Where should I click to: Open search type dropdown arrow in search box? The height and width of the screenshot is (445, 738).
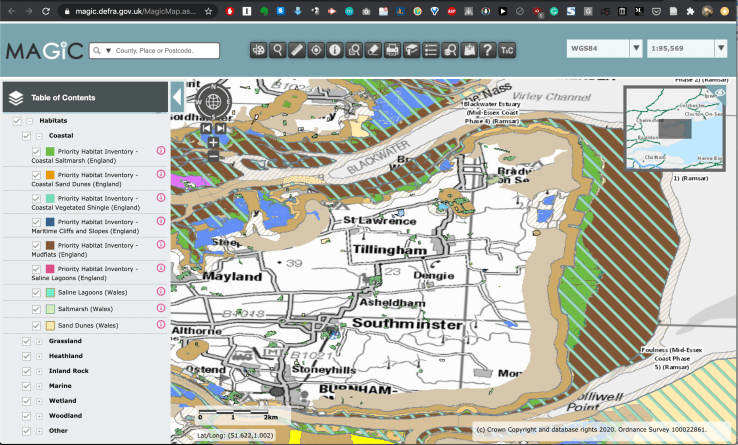[x=108, y=50]
